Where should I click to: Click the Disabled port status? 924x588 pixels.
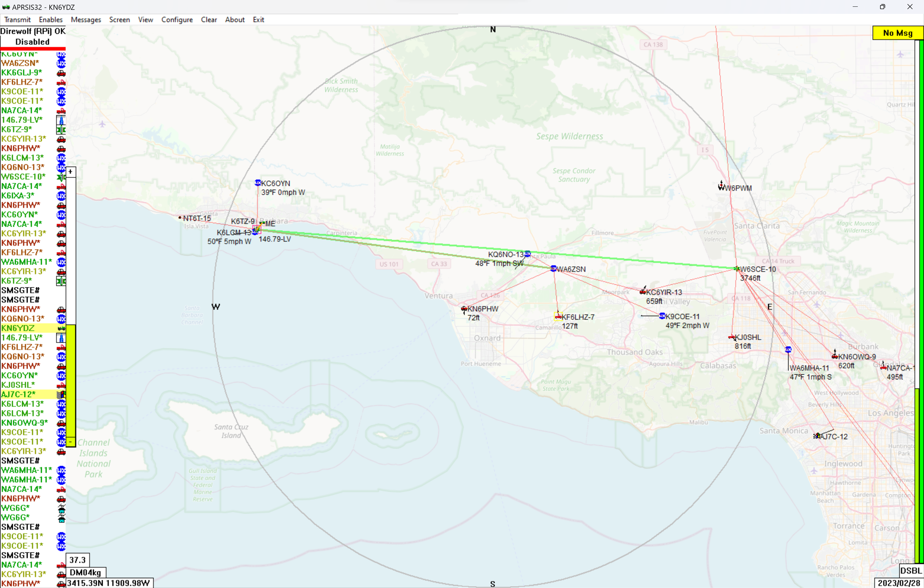[33, 42]
